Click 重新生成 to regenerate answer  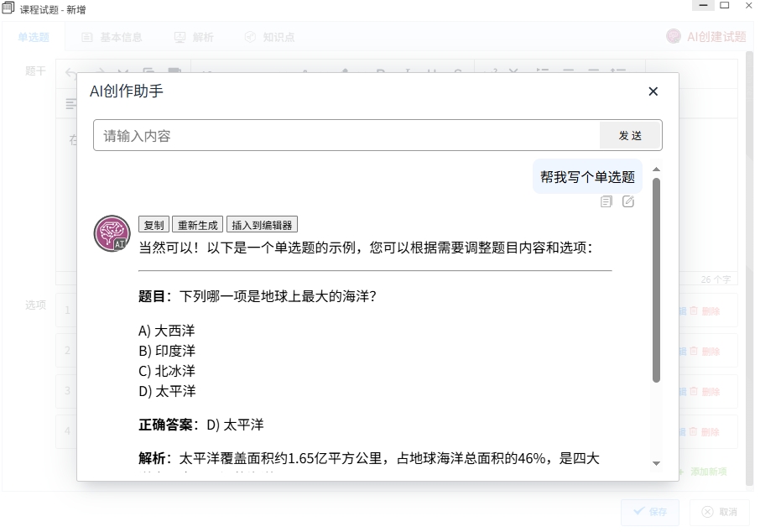click(x=197, y=225)
